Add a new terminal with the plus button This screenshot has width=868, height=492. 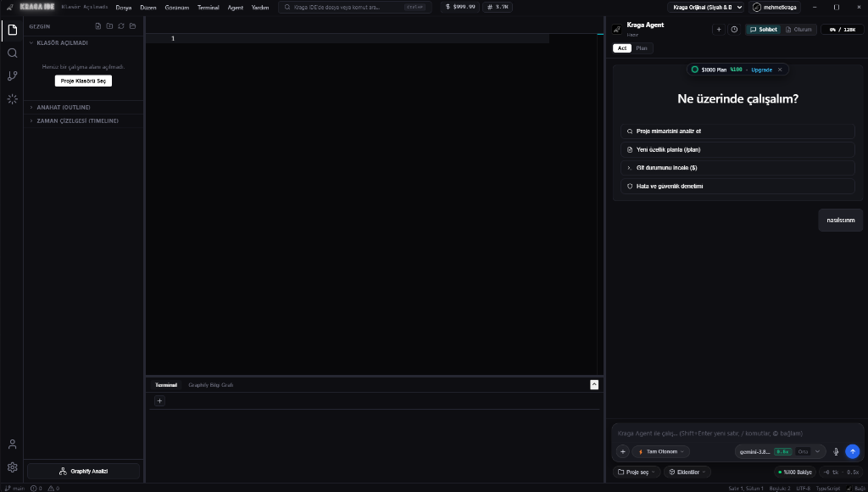(x=159, y=400)
